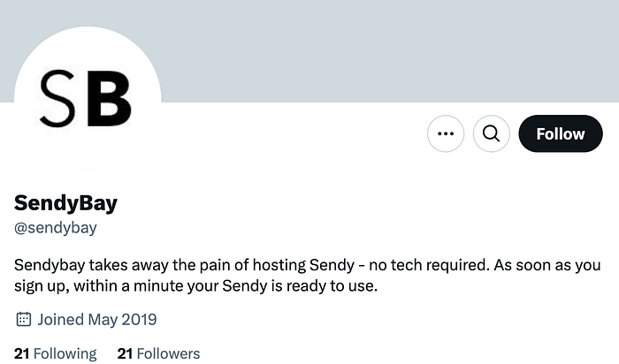Screen dimensions: 619x364
Task: Open the SB profile avatar picture
Action: click(88, 99)
